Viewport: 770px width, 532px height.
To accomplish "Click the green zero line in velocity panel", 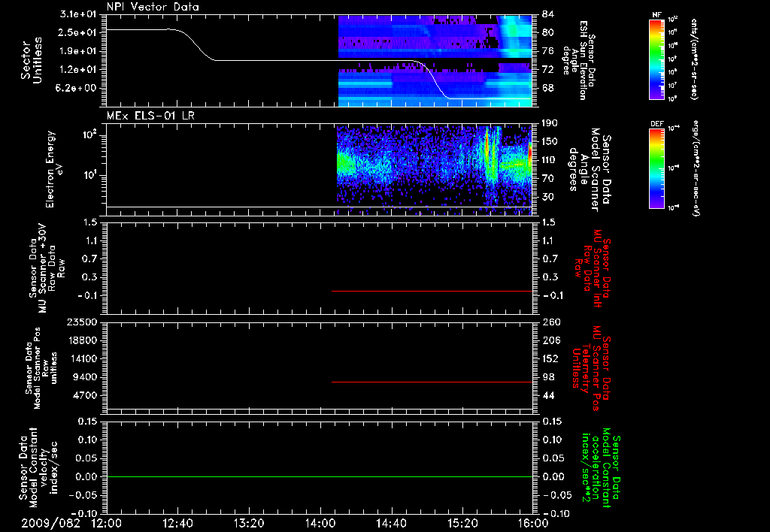I will (320, 476).
